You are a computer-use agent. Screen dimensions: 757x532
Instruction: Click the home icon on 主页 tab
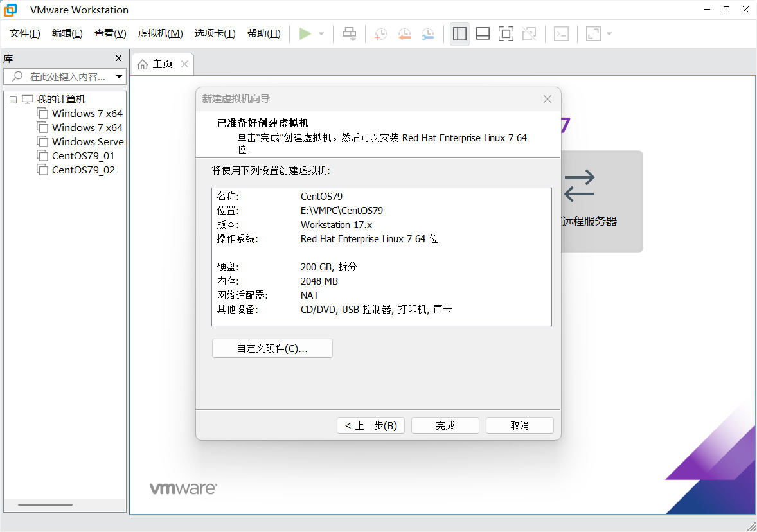[143, 64]
